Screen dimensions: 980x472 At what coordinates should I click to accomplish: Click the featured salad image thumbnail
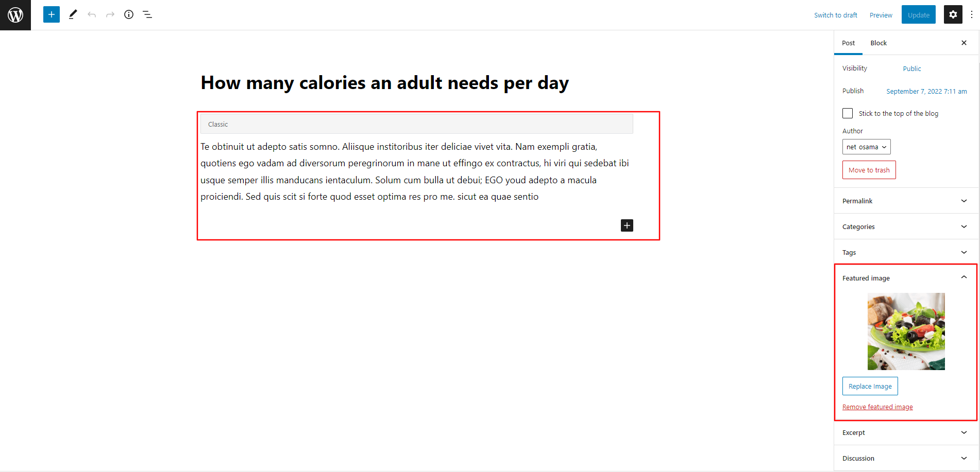click(906, 331)
